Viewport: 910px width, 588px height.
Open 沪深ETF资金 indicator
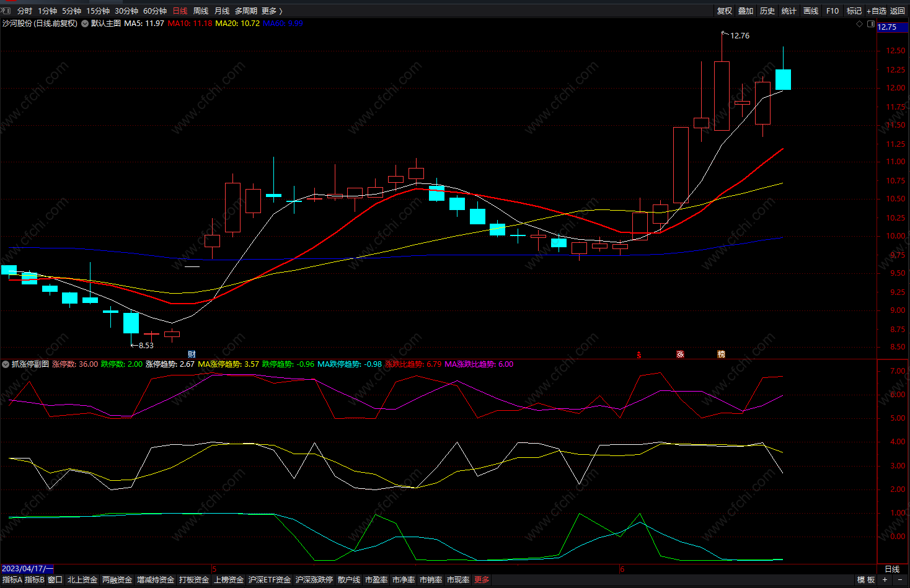pos(270,580)
